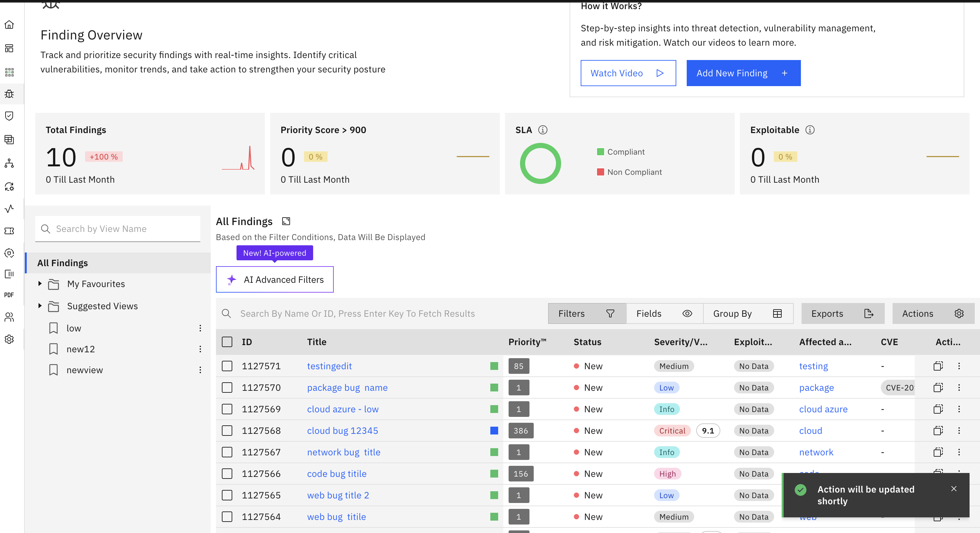
Task: Open the cloud bug 12345 finding link
Action: [343, 431]
